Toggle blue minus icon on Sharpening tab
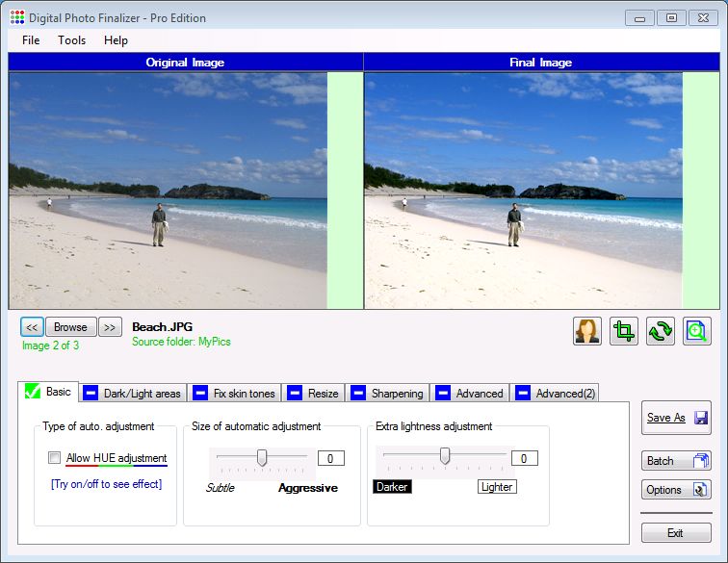The height and width of the screenshot is (563, 728). (x=358, y=393)
